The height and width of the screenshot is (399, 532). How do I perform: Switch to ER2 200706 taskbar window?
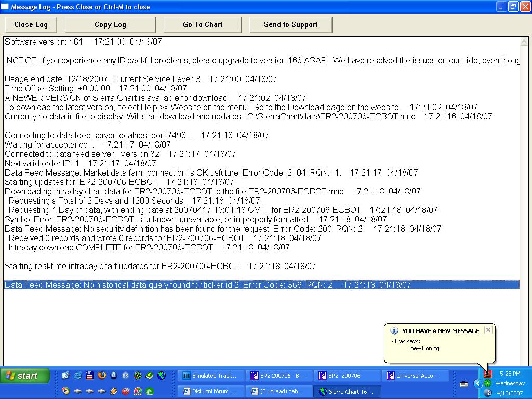tap(347, 376)
